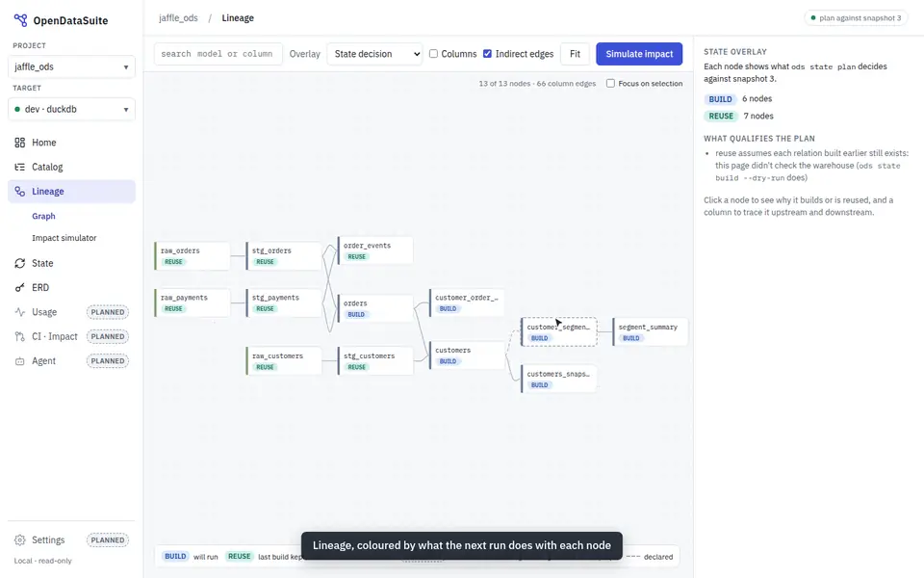Select the raw_payments node
Image resolution: width=924 pixels, height=578 pixels.
tap(192, 302)
